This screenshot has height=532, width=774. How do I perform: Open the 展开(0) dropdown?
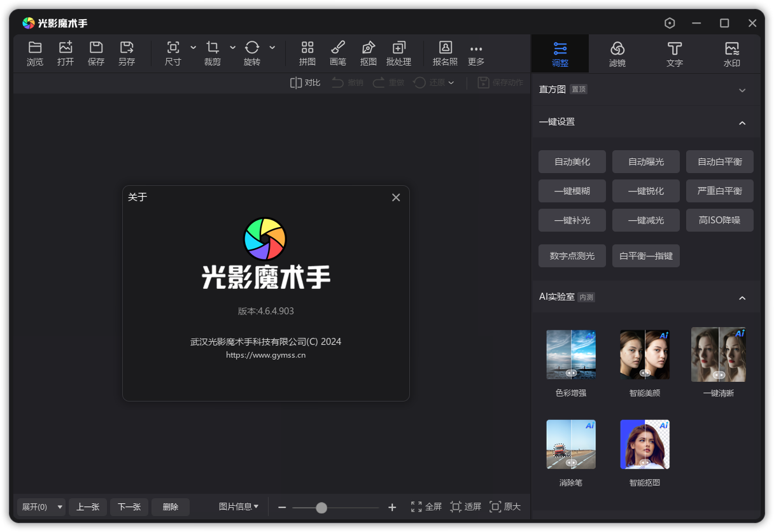click(41, 507)
